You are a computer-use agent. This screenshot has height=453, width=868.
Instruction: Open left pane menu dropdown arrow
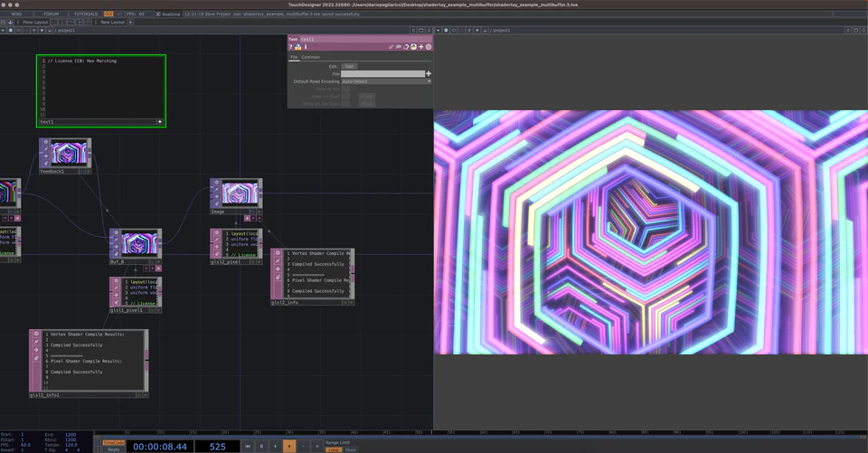click(x=3, y=31)
